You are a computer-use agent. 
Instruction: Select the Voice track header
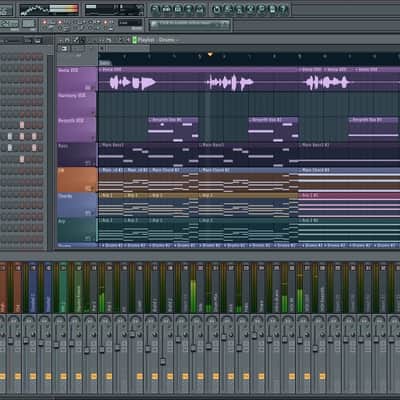pos(77,79)
